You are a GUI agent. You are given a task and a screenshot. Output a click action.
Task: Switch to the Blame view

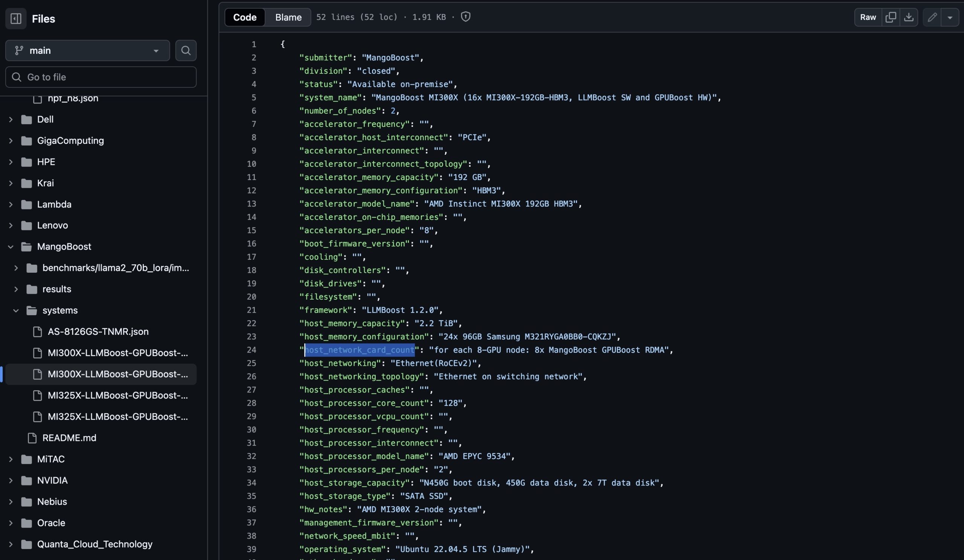point(288,17)
